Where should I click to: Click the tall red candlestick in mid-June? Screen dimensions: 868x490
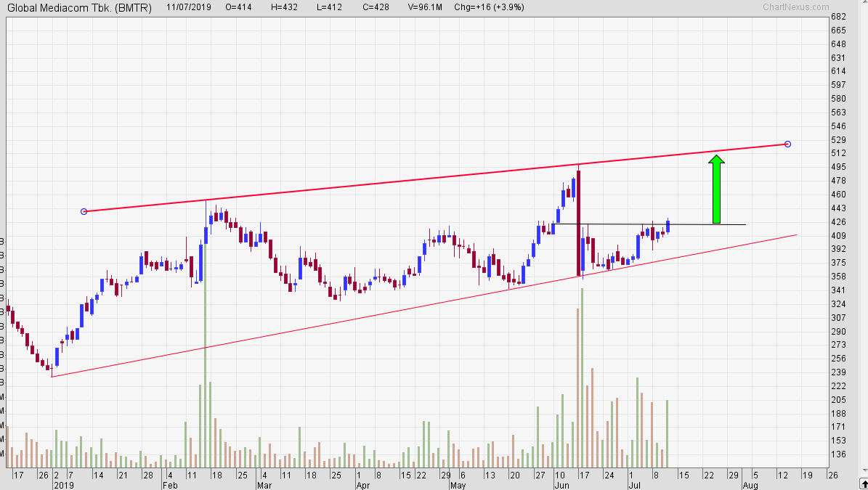[x=579, y=218]
